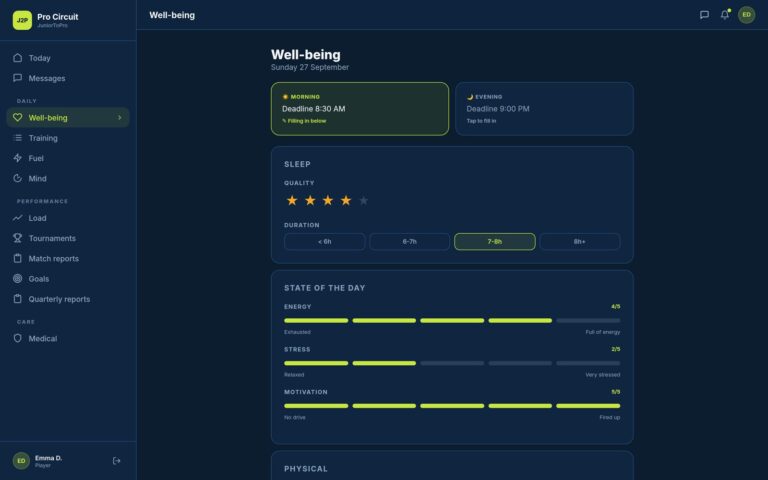Set sleep quality to four stars
The image size is (768, 480).
(x=346, y=200)
